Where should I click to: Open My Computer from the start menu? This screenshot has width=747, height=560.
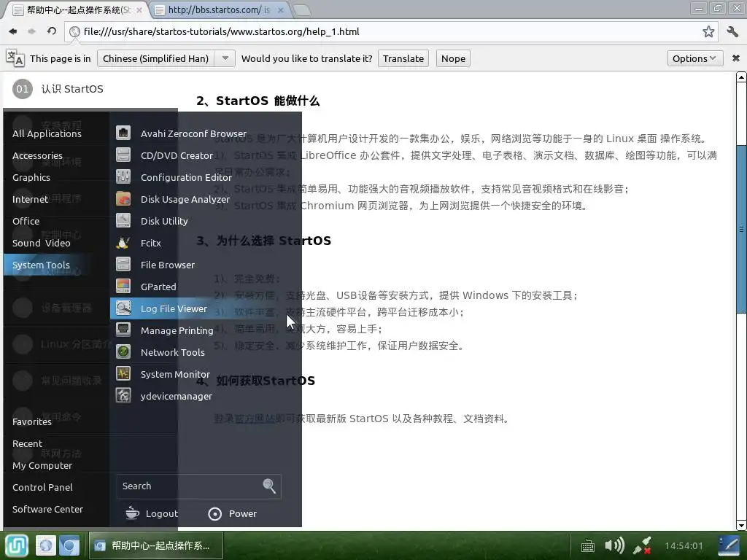coord(42,466)
